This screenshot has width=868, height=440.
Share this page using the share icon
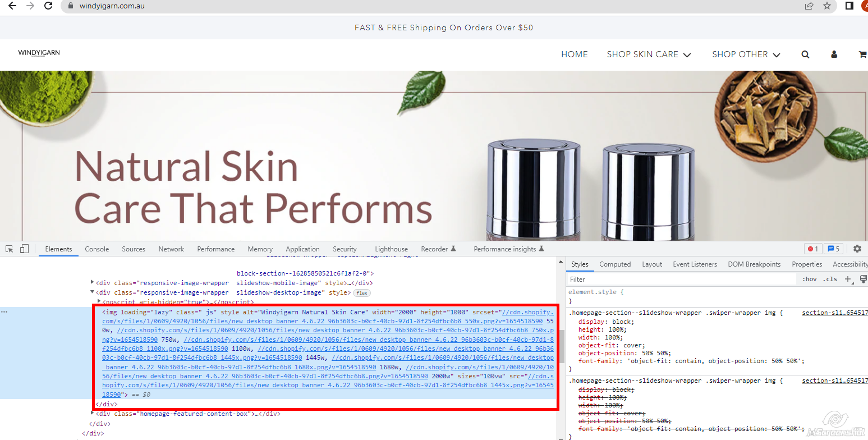point(809,6)
